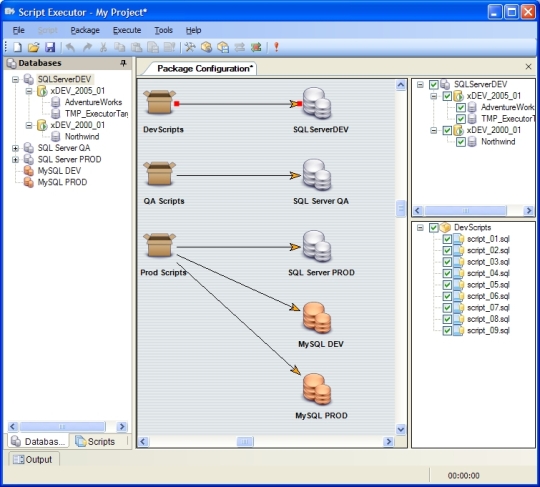Viewport: 540px width, 487px height.
Task: Click the Paste clipboard icon
Action: [136, 47]
